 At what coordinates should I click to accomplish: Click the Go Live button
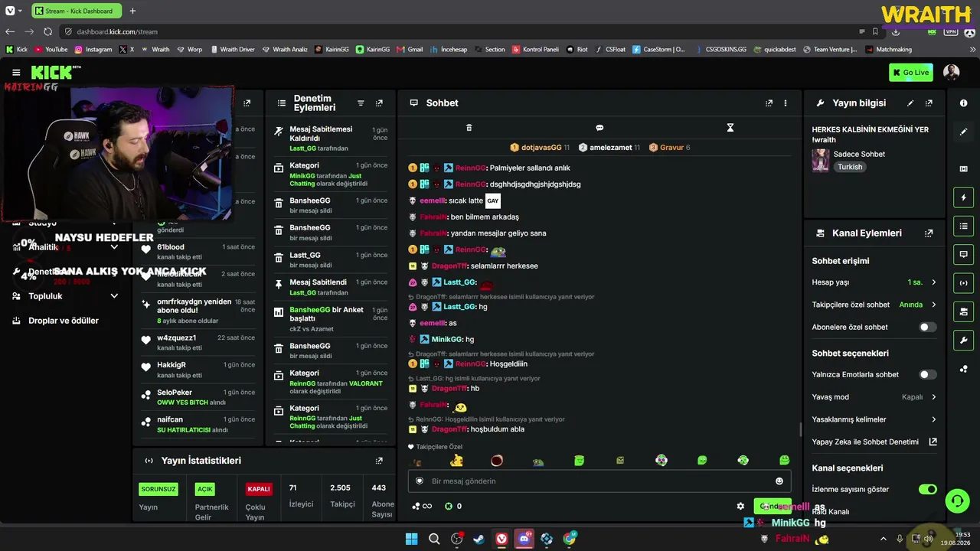click(x=911, y=73)
